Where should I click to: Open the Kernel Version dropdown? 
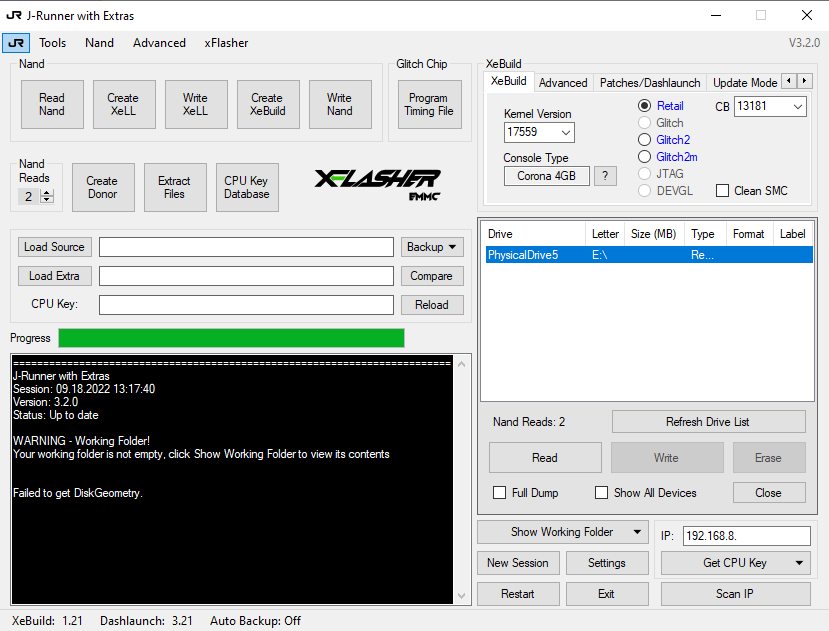coord(565,132)
